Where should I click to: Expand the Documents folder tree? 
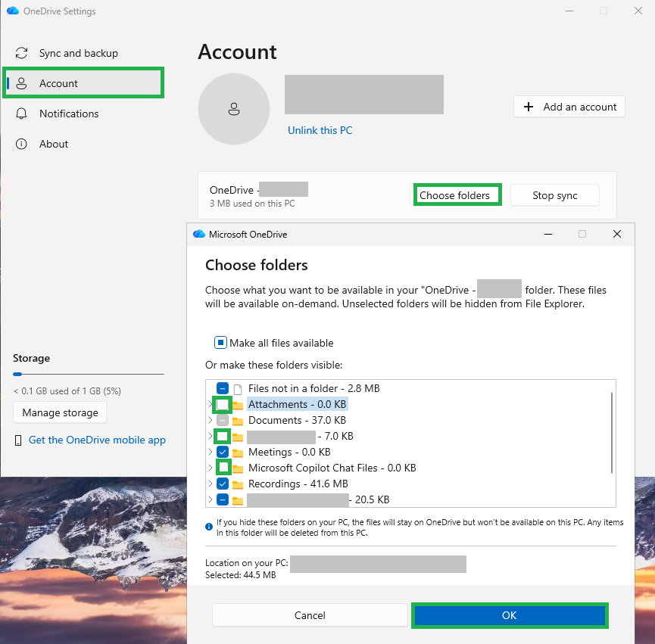[211, 420]
